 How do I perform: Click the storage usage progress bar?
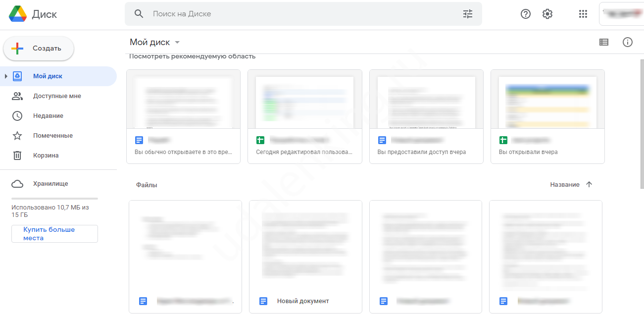click(54, 198)
